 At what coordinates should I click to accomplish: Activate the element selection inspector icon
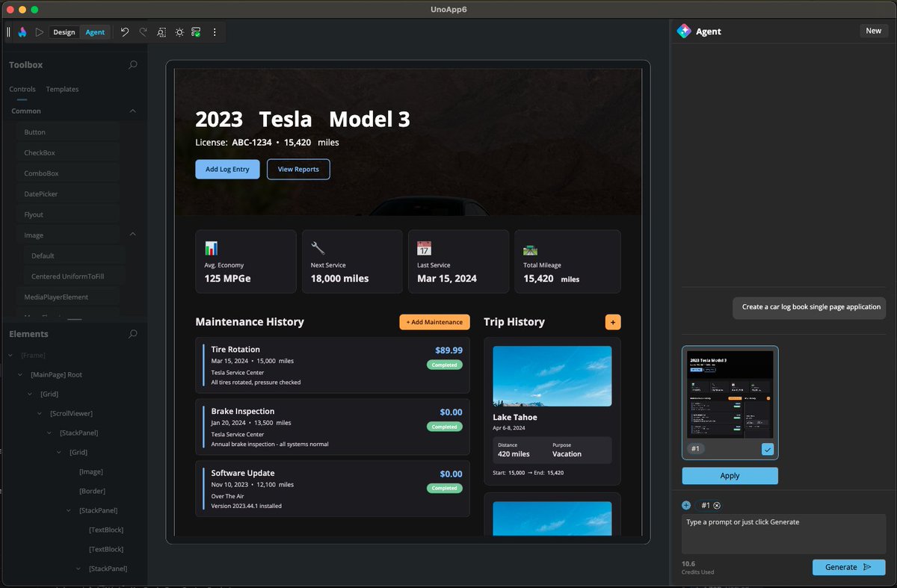click(161, 32)
